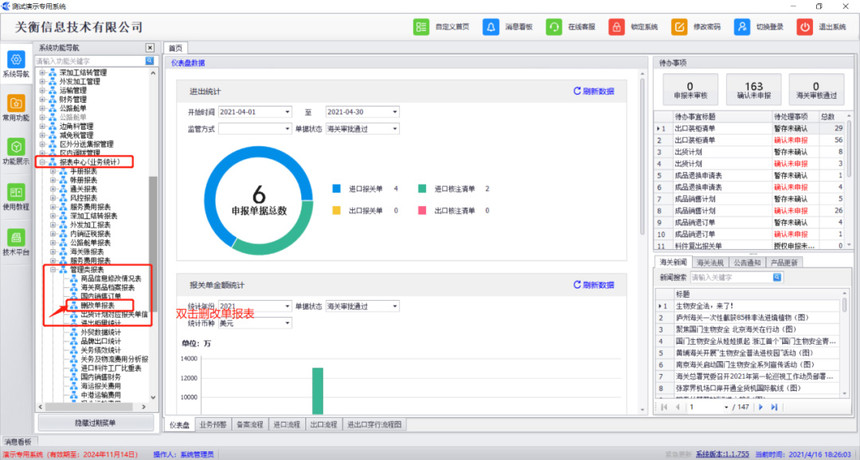
Task: Go to next news page arrow
Action: point(761,407)
